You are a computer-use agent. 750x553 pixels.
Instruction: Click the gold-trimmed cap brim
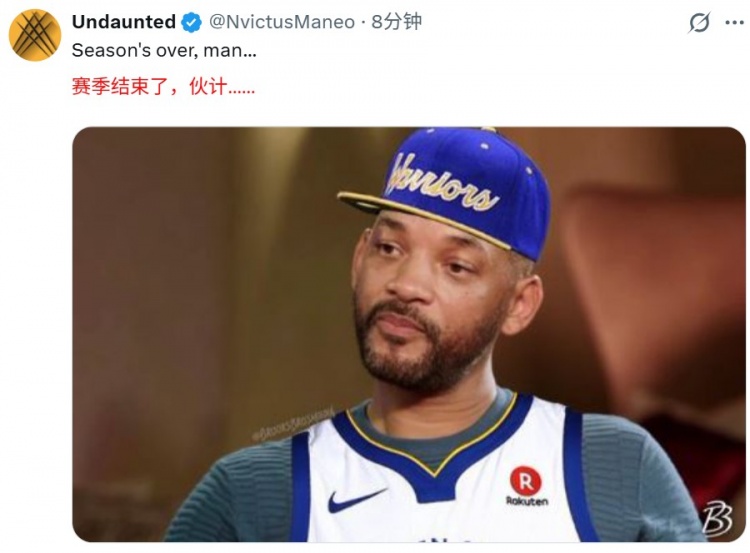pyautogui.click(x=423, y=216)
